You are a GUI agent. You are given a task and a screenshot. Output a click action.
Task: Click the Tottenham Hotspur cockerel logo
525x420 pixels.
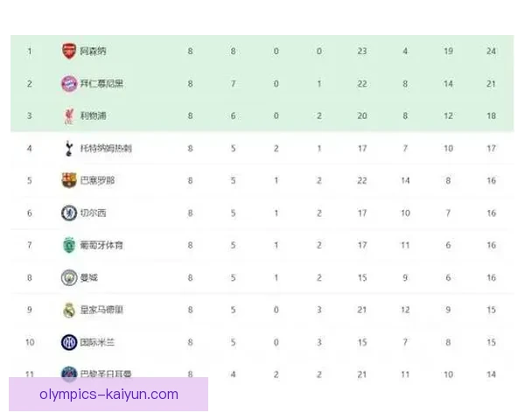69,148
